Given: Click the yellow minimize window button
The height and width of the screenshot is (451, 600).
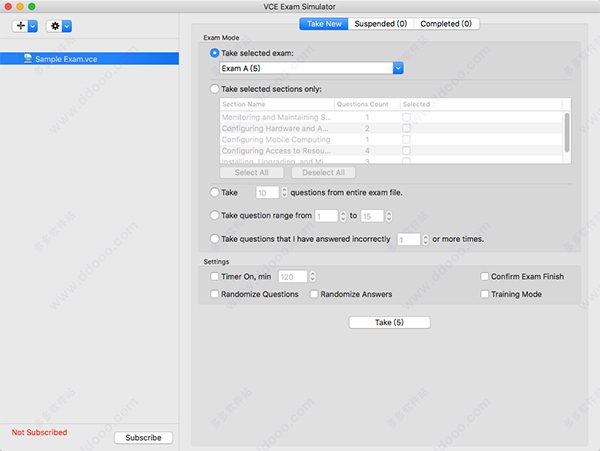Looking at the screenshot, I should tap(20, 7).
